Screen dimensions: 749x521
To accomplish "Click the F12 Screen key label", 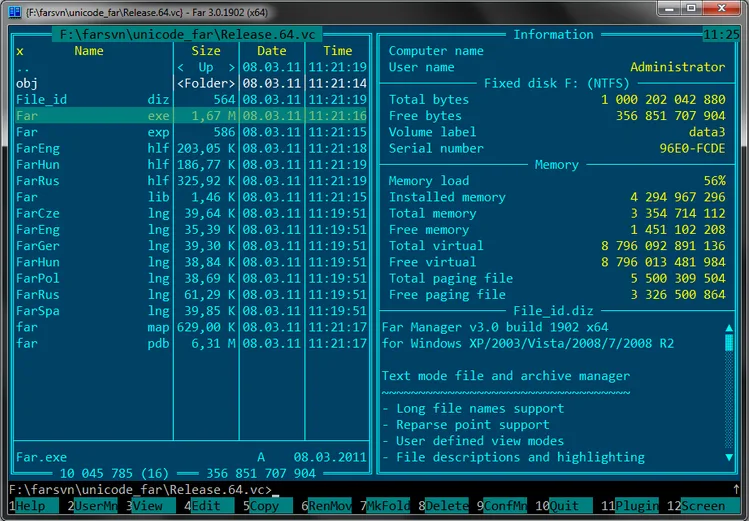I will pyautogui.click(x=703, y=506).
